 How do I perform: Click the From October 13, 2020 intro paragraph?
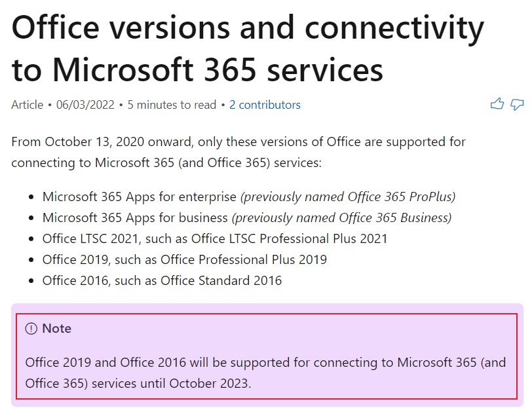(238, 152)
